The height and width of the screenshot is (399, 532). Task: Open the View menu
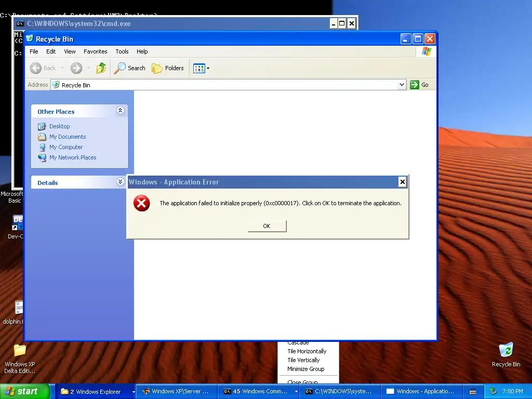pos(70,51)
